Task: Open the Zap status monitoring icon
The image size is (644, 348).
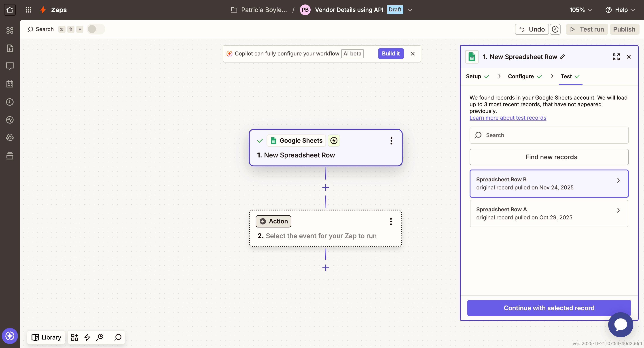Action: [x=10, y=120]
